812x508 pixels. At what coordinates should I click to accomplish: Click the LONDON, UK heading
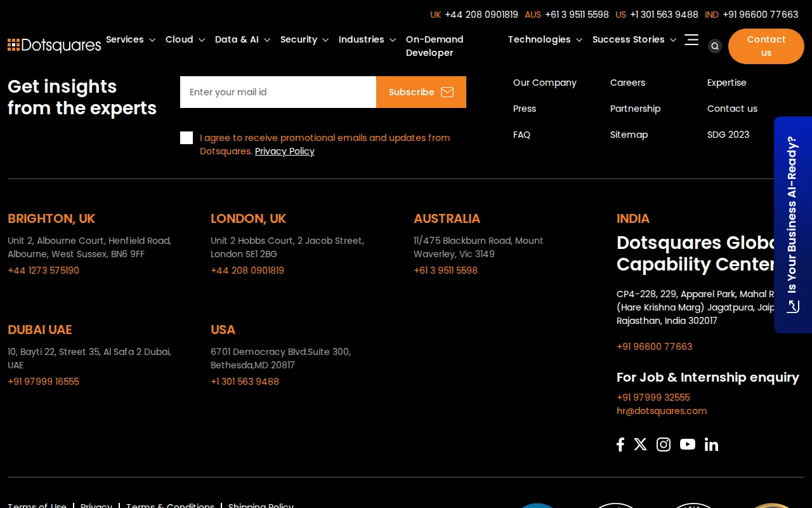[248, 218]
